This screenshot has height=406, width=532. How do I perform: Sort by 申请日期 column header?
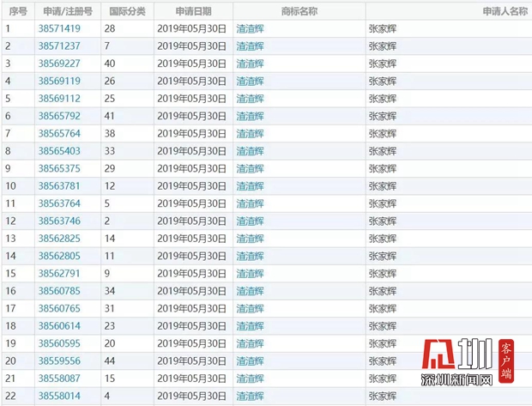point(193,11)
